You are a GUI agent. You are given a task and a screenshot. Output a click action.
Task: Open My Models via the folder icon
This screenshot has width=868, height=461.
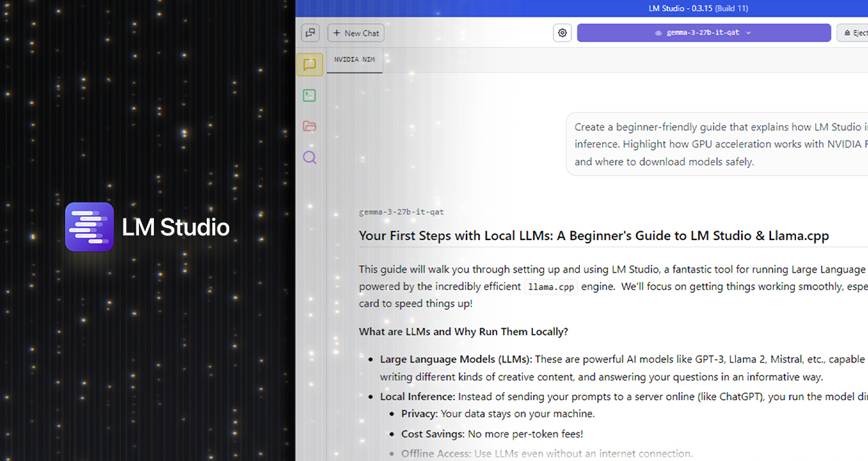310,126
